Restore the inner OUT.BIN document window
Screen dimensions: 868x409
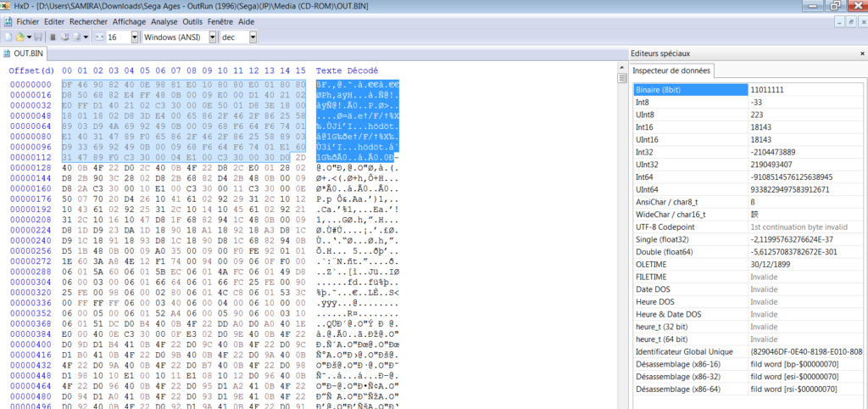[x=851, y=22]
